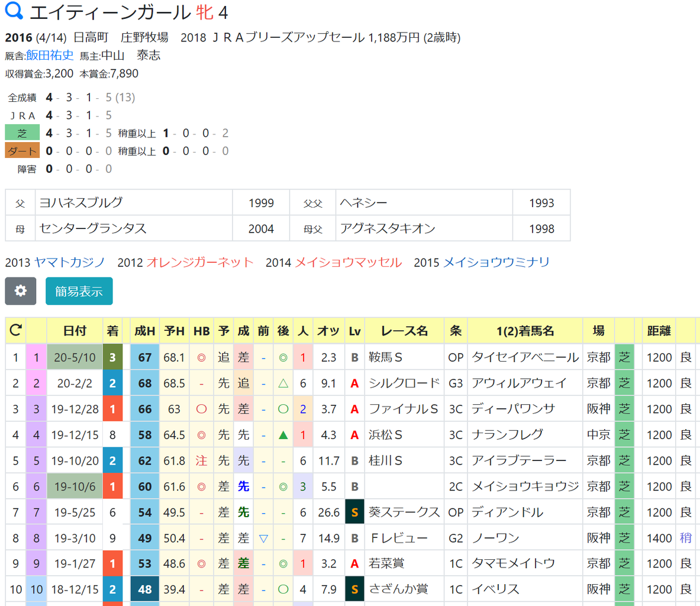Click race name Fレビュー
Screen dimensions: 700x606
pyautogui.click(x=399, y=538)
